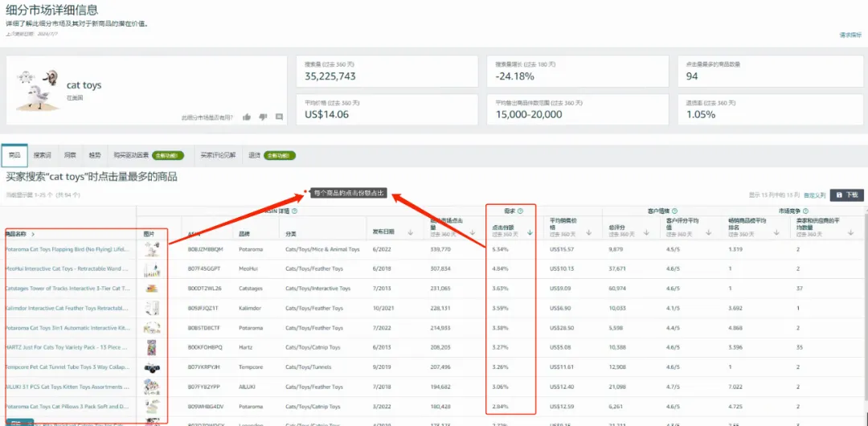Click Tempcore tunnel product thumbnail
The height and width of the screenshot is (426, 868).
[152, 367]
